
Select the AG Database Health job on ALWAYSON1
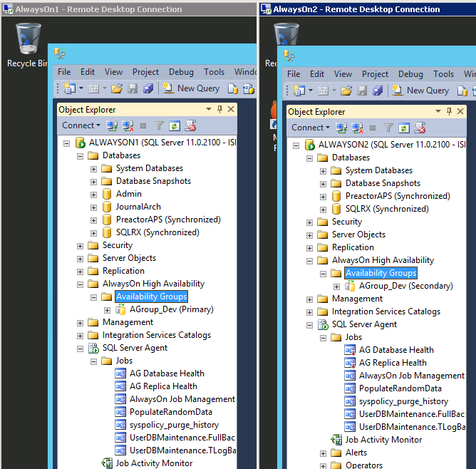167,373
